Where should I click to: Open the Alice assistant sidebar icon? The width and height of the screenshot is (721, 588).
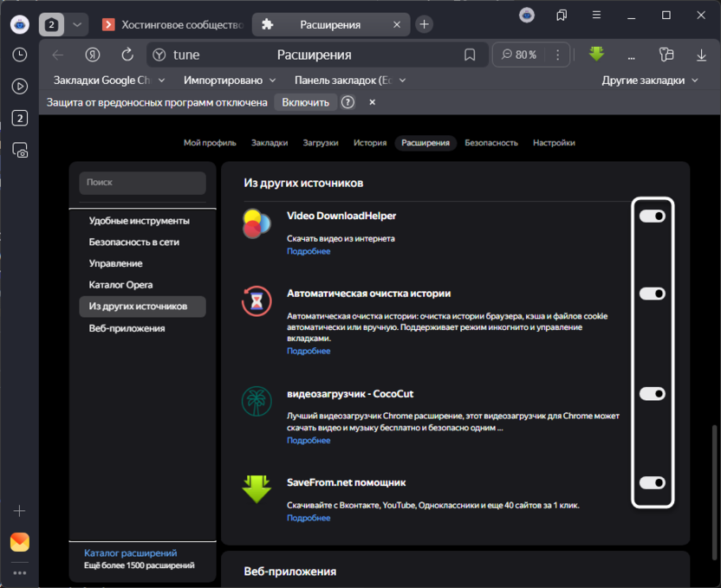point(20,24)
